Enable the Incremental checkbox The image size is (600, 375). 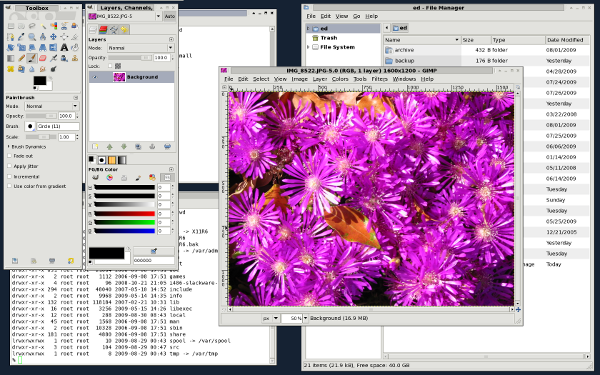pos(10,176)
